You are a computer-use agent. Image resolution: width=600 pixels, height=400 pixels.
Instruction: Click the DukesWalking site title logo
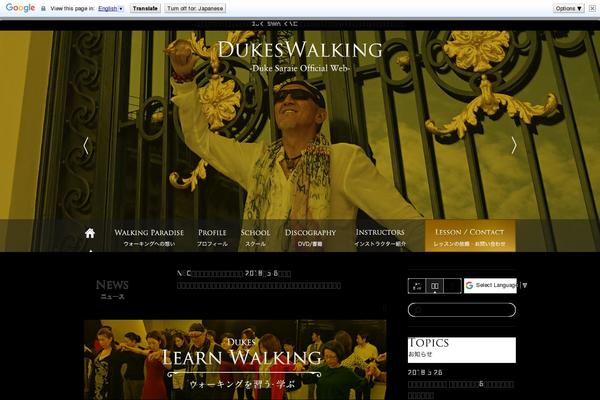click(300, 50)
